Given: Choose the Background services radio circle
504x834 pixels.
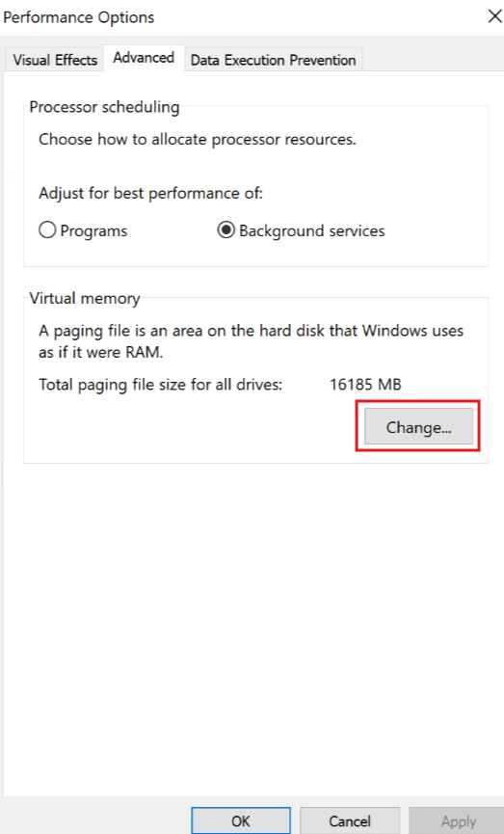Looking at the screenshot, I should 225,230.
